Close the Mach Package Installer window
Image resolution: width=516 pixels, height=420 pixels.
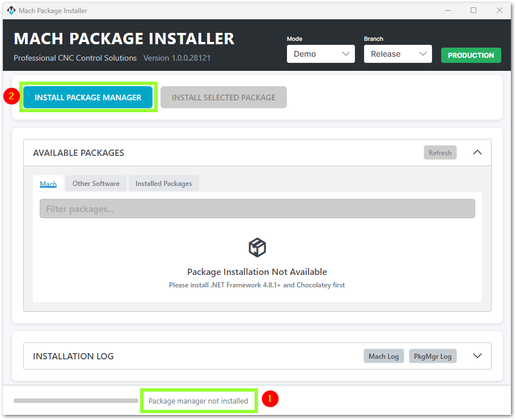pos(499,11)
